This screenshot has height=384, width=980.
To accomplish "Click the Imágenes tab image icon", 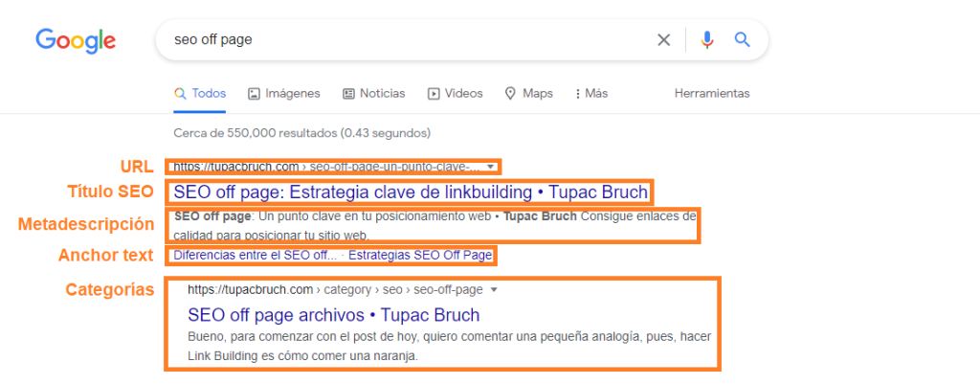I will tap(254, 94).
